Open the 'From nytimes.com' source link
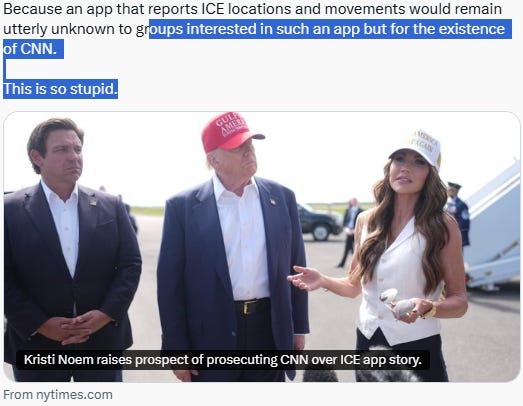523x406 pixels. (x=58, y=395)
